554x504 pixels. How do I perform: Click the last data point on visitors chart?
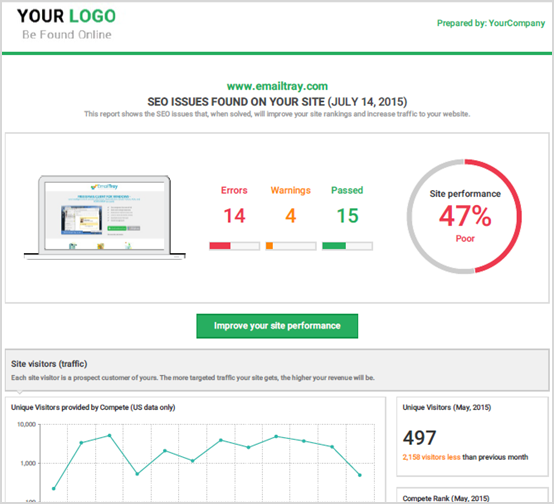pos(360,475)
